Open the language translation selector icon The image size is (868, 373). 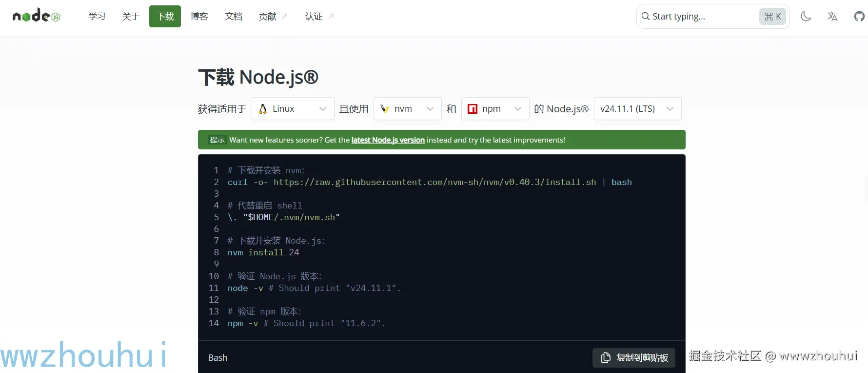click(832, 17)
